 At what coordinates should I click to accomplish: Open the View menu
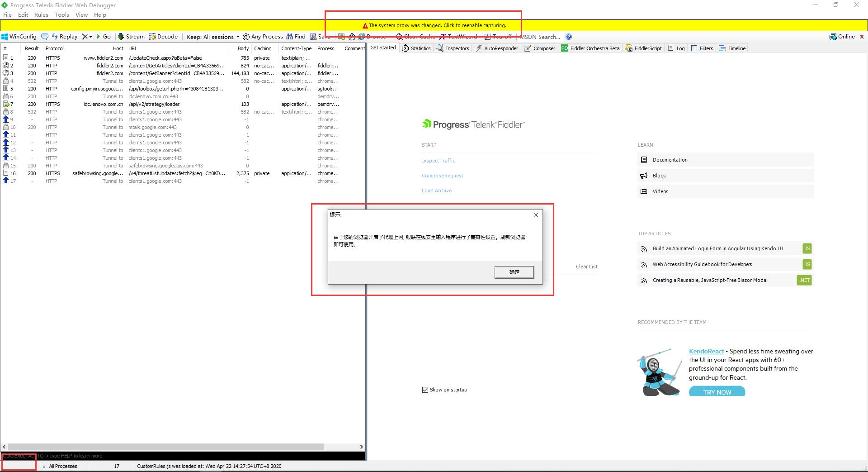coord(81,14)
